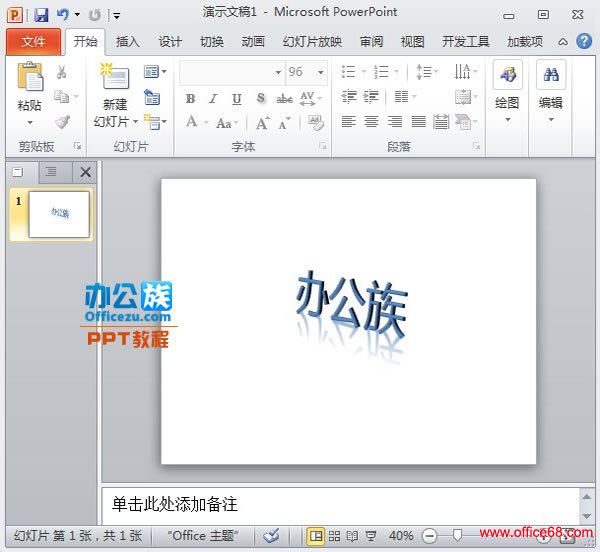Toggle text Shadow

coord(261,98)
